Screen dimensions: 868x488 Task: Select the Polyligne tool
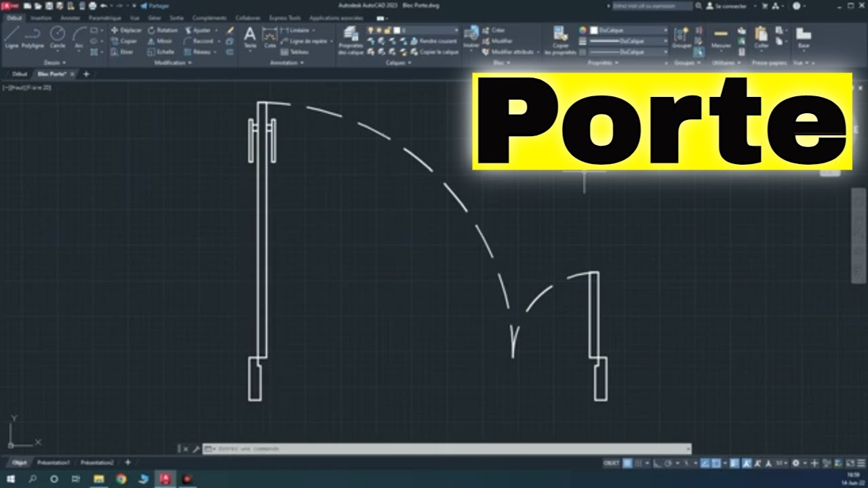pyautogui.click(x=33, y=37)
